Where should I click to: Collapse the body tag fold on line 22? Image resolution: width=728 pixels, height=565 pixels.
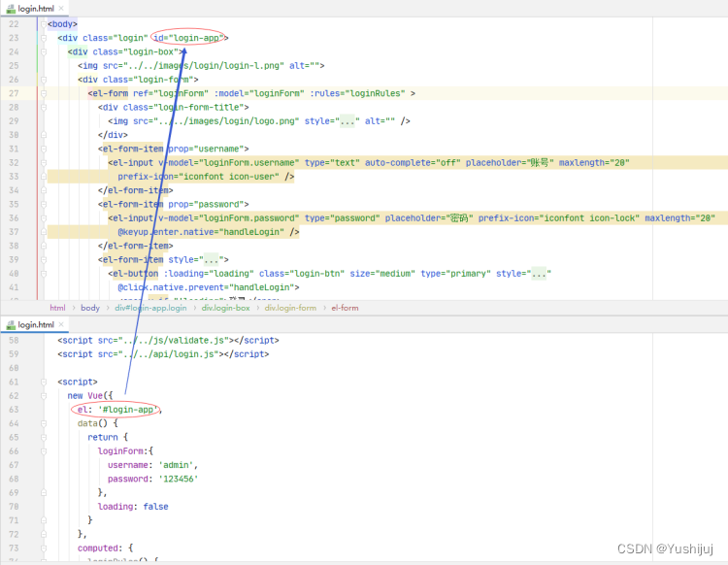click(x=43, y=24)
